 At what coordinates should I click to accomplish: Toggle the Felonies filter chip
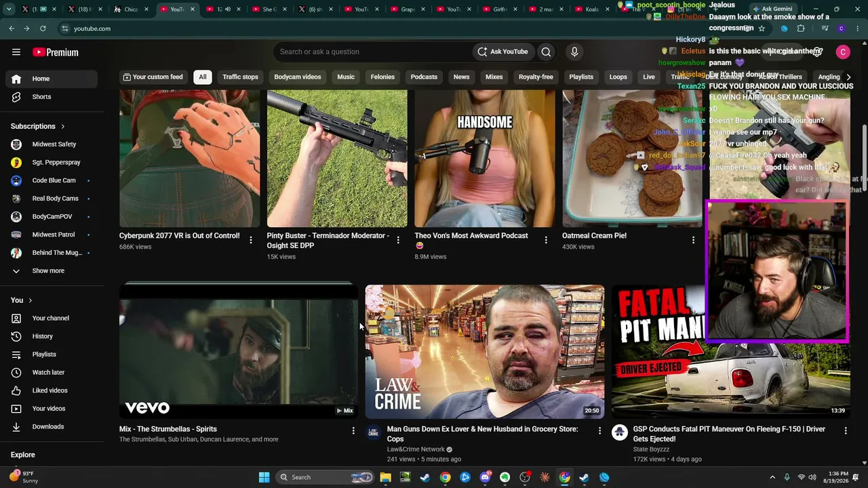click(382, 77)
